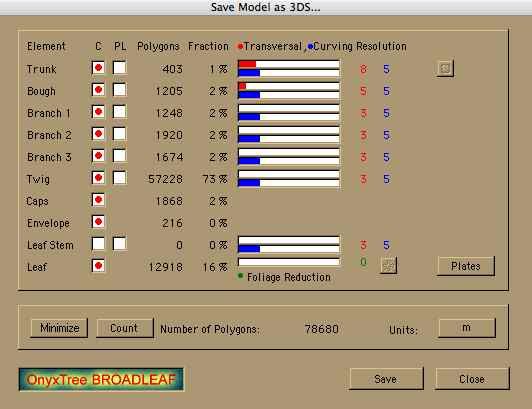The width and height of the screenshot is (532, 409).
Task: Open the Plates button
Action: (x=466, y=266)
